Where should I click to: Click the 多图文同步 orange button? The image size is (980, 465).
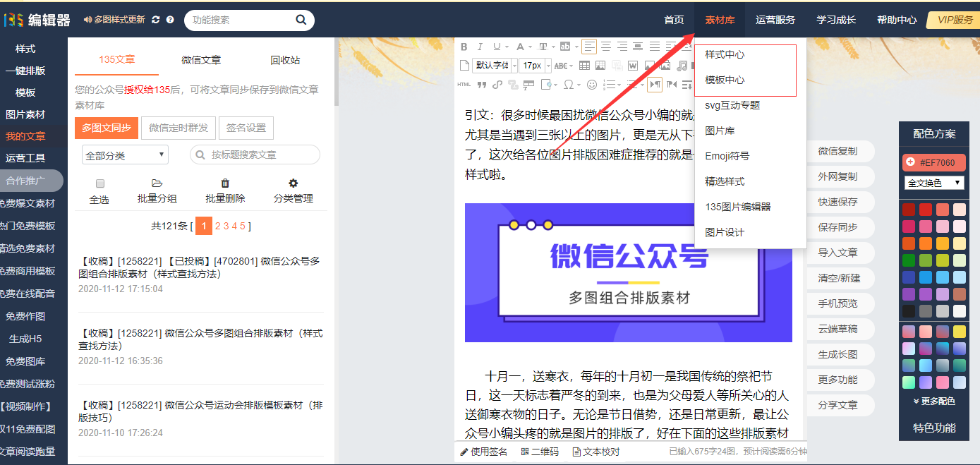pos(106,128)
